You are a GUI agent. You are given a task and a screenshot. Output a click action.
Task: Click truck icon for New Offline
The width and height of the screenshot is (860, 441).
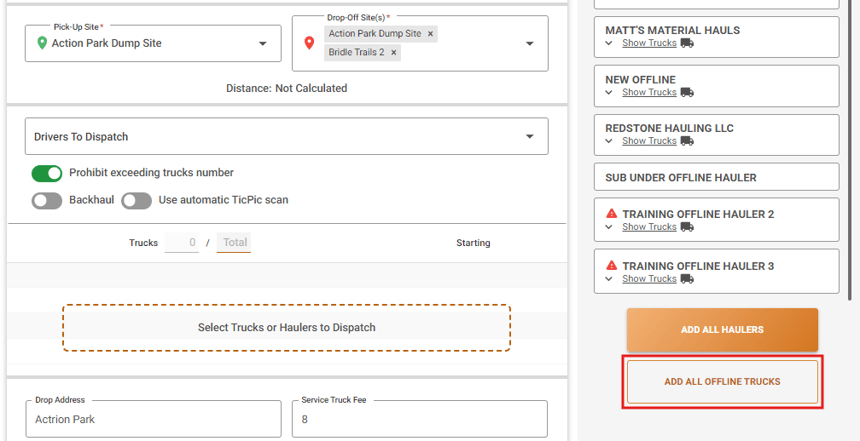(687, 92)
